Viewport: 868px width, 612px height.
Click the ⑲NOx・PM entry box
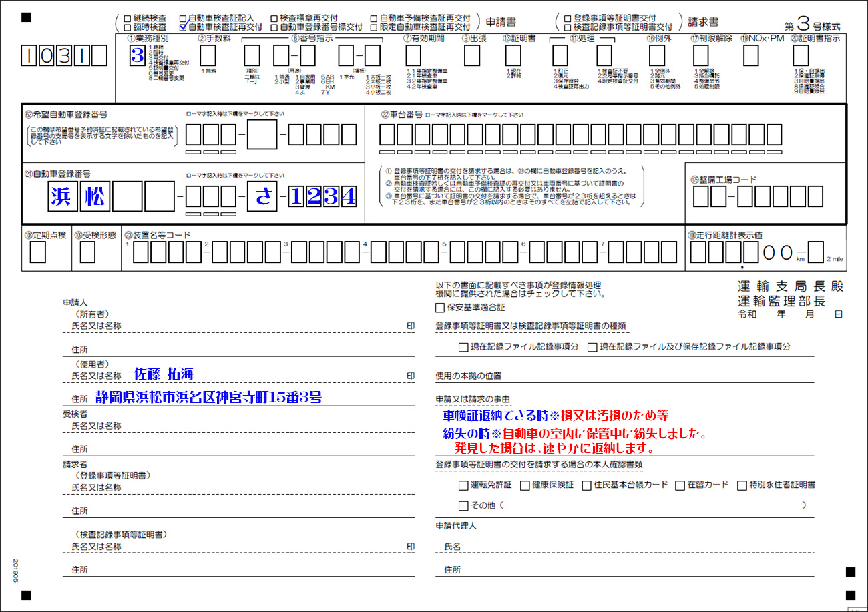pyautogui.click(x=751, y=56)
